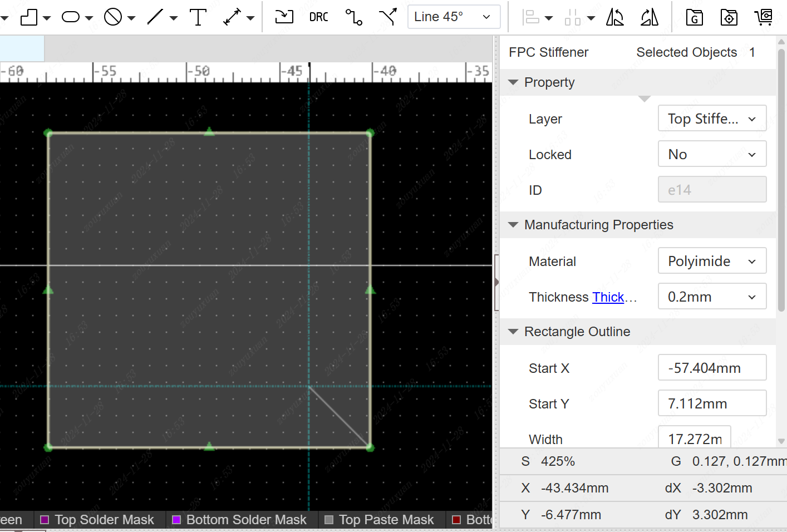
Task: Select the route track tool
Action: click(353, 17)
